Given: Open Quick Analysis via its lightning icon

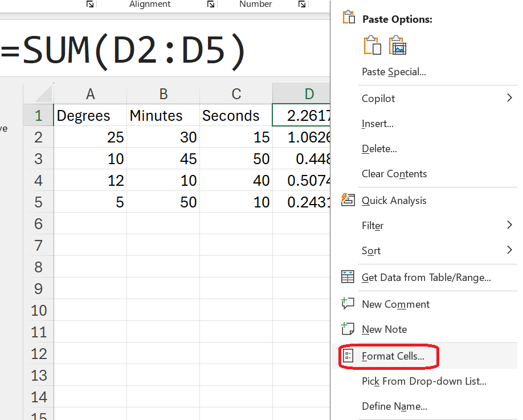Looking at the screenshot, I should pyautogui.click(x=349, y=200).
